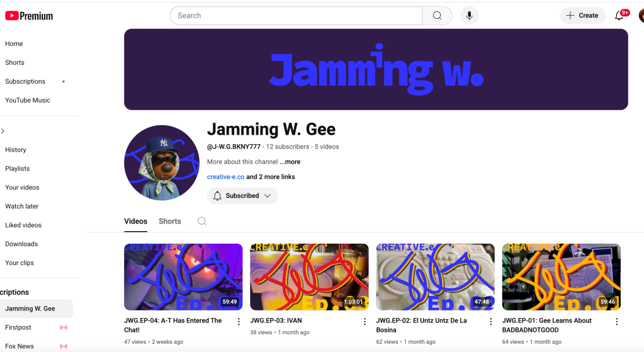Open options menu for JWG.EP-03: IVAN
Viewport: 644px width, 352px height.
tap(364, 322)
